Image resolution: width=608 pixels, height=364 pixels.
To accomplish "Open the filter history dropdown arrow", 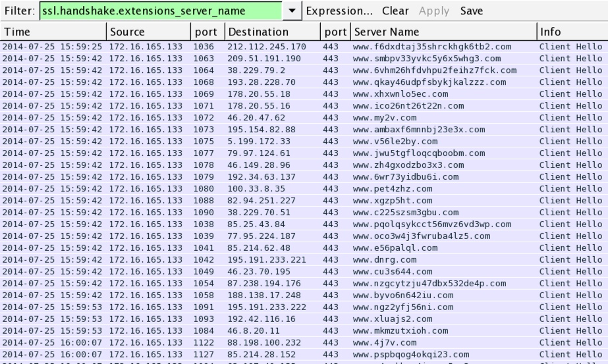I will coord(292,11).
